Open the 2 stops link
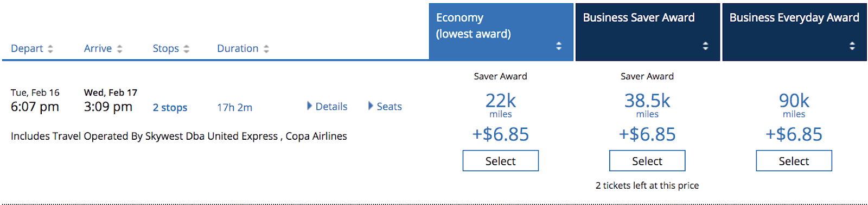The image size is (868, 205). (170, 108)
